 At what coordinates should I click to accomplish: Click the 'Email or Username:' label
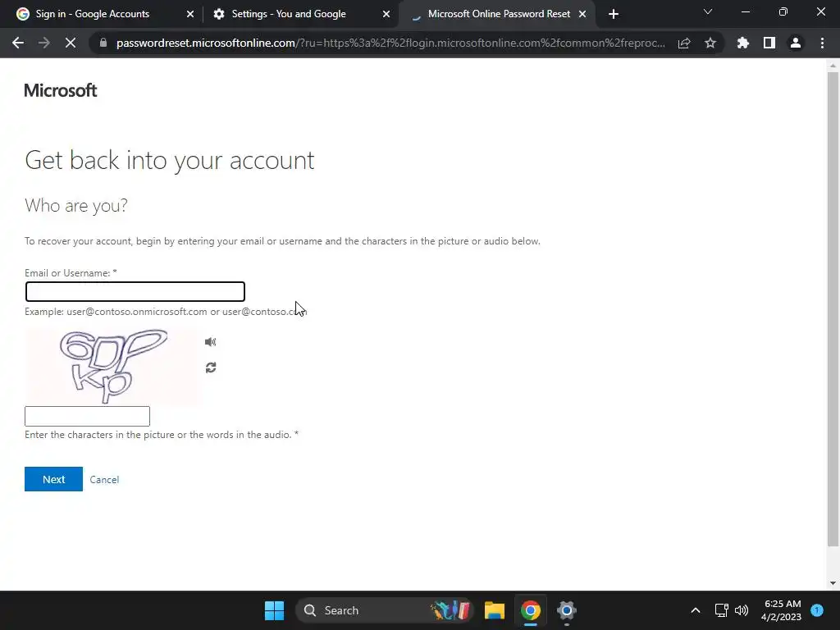point(71,272)
